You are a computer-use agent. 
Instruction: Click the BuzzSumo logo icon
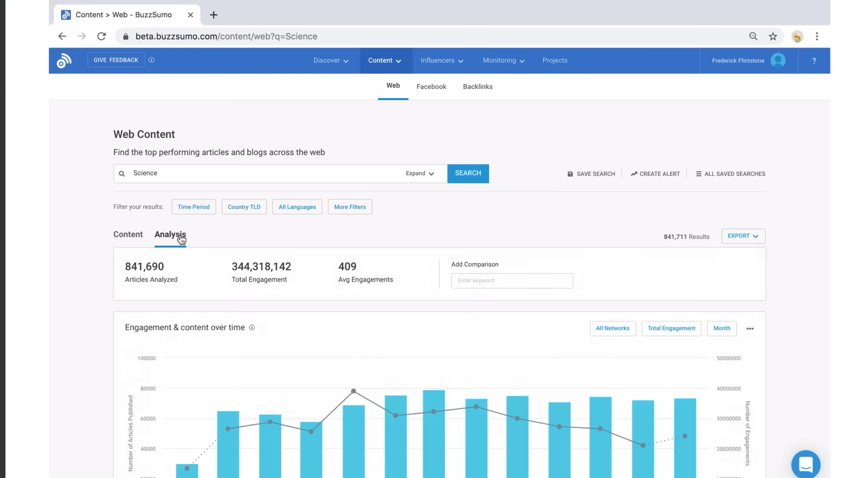(x=64, y=61)
